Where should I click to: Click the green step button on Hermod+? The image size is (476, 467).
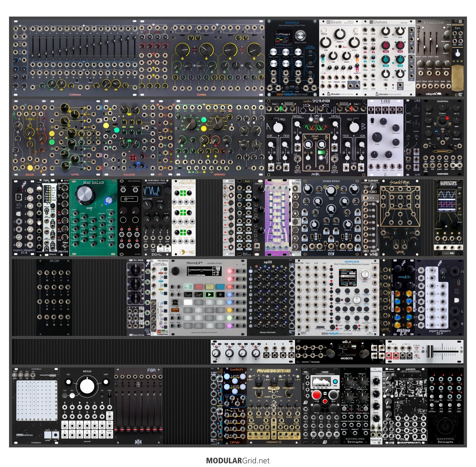tap(188, 286)
